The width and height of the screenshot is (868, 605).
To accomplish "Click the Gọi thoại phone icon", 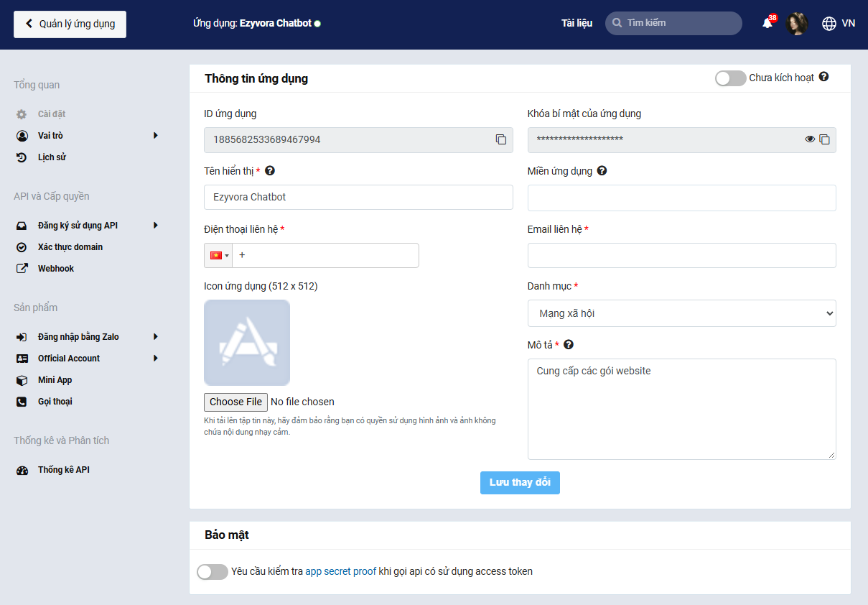I will coord(22,402).
